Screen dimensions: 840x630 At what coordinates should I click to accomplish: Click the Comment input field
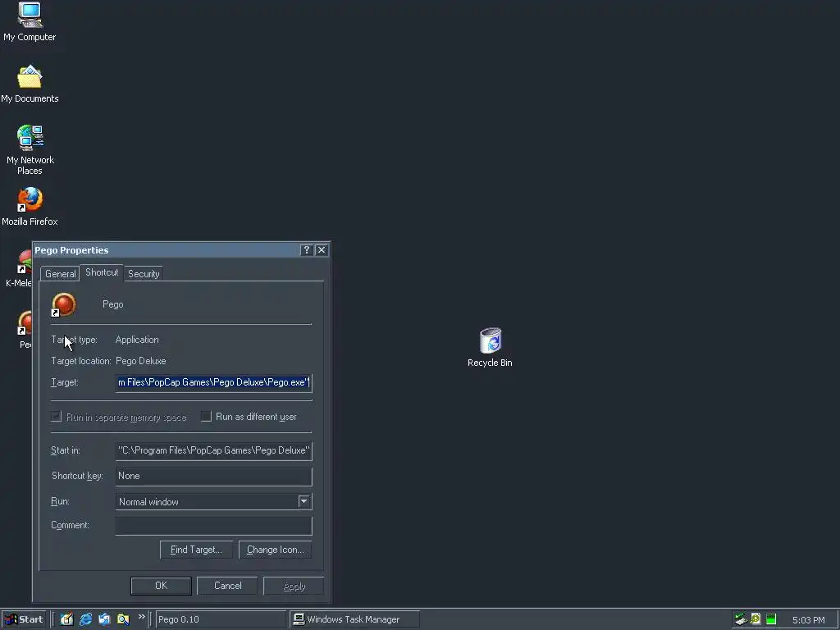click(214, 526)
